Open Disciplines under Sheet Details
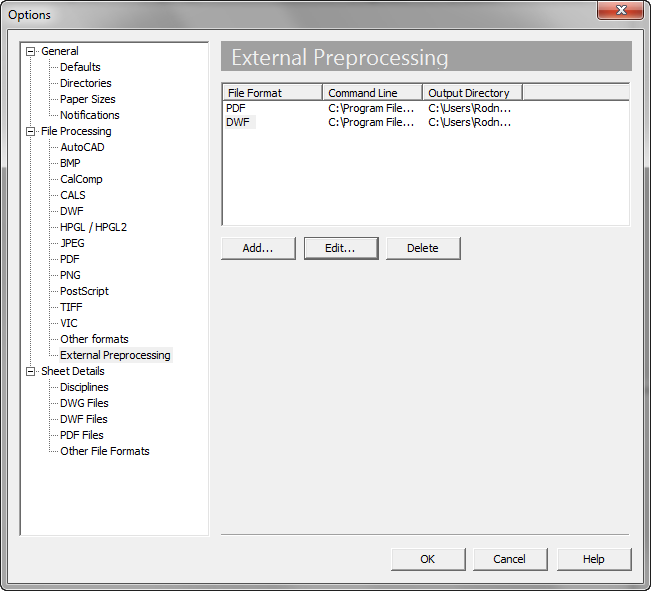Viewport: 651px width, 591px height. pyautogui.click(x=84, y=387)
